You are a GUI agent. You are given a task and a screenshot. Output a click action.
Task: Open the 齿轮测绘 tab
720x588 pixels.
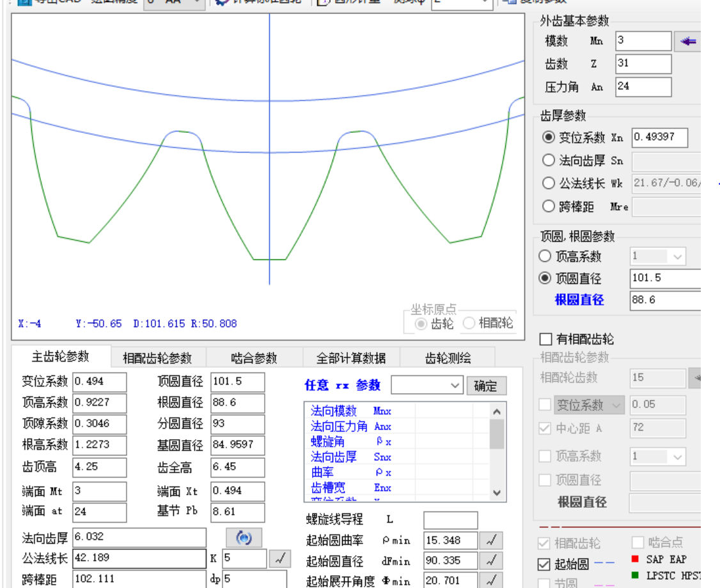coord(448,358)
